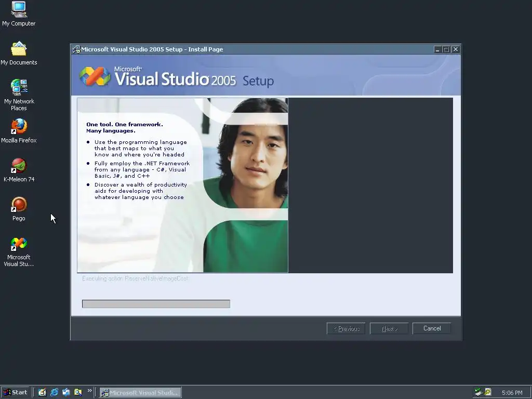This screenshot has width=532, height=399.
Task: Click the '.NET Framework' bullet text
Action: click(142, 170)
